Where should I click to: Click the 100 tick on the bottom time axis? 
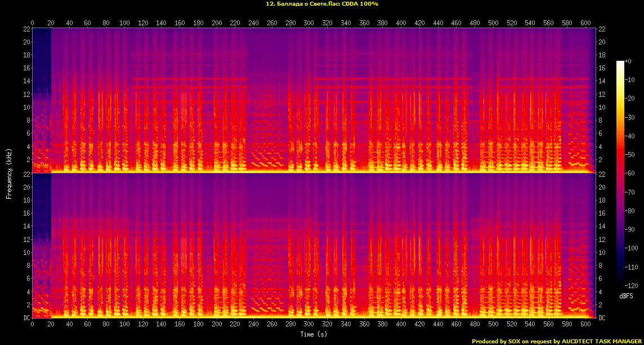[x=124, y=325]
